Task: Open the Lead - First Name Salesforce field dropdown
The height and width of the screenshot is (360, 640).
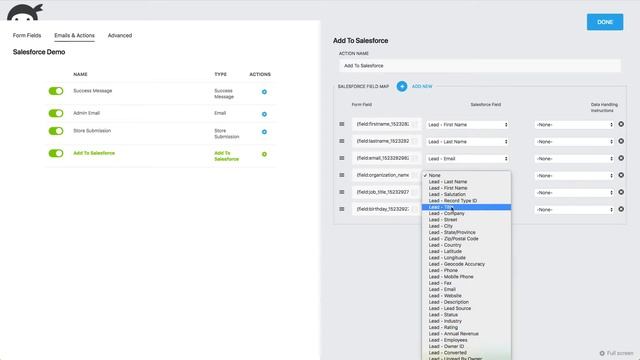Action: [x=468, y=124]
